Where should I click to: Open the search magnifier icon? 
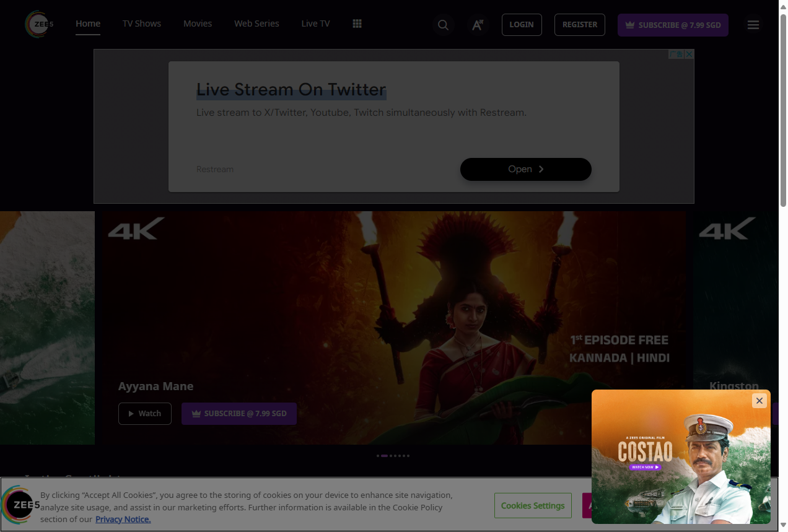click(x=443, y=25)
